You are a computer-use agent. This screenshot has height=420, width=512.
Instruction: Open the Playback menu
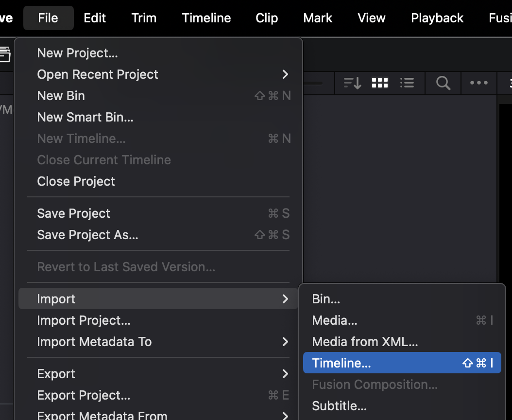click(x=437, y=18)
